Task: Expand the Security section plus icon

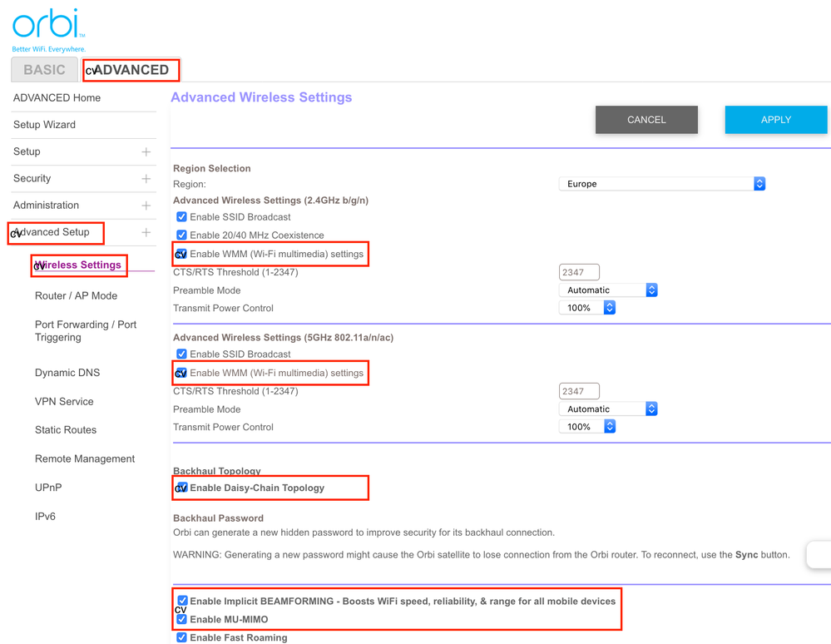Action: (146, 179)
